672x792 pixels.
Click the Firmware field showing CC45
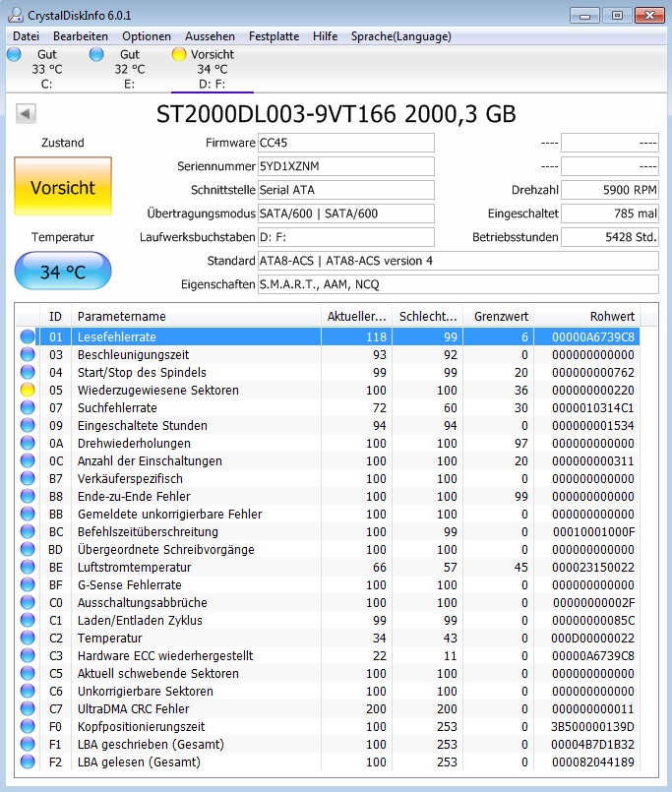[x=345, y=143]
